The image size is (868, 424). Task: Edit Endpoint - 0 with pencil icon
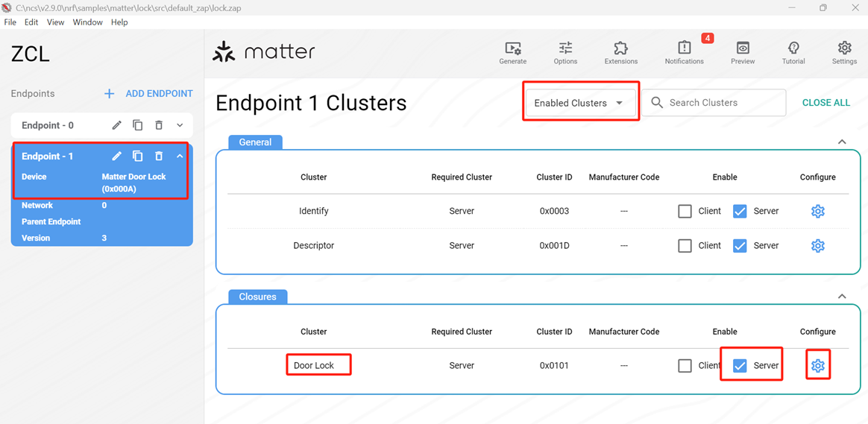tap(117, 126)
